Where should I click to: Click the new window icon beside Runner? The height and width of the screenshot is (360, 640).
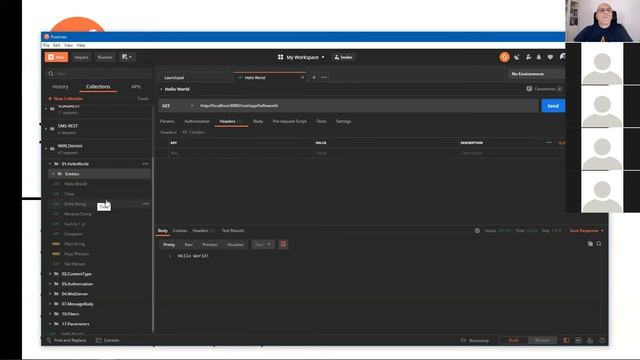[x=127, y=57]
